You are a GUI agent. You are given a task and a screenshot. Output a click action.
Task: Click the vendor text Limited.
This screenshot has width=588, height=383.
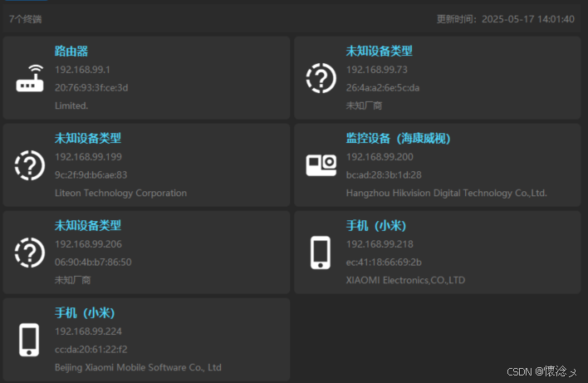[x=71, y=106]
